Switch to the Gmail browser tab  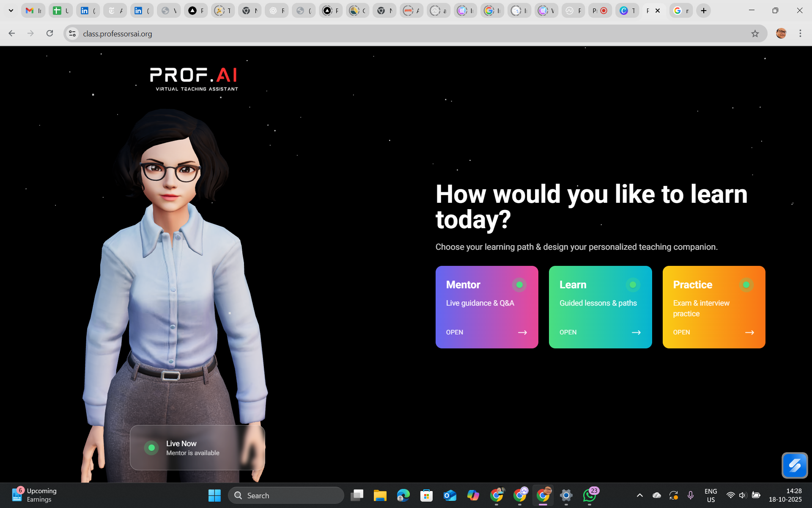33,11
